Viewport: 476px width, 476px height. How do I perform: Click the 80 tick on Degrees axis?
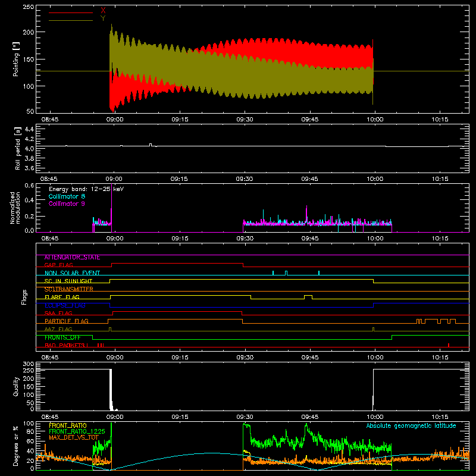coord(30,431)
